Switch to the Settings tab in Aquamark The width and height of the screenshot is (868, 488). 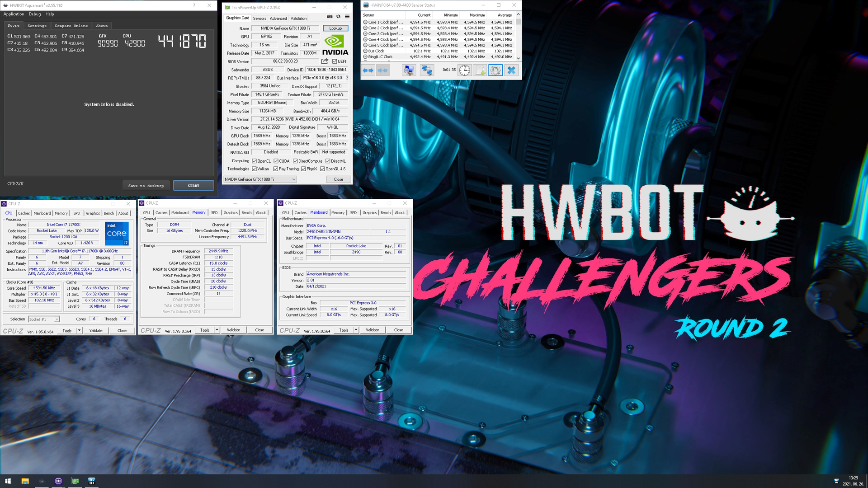37,26
